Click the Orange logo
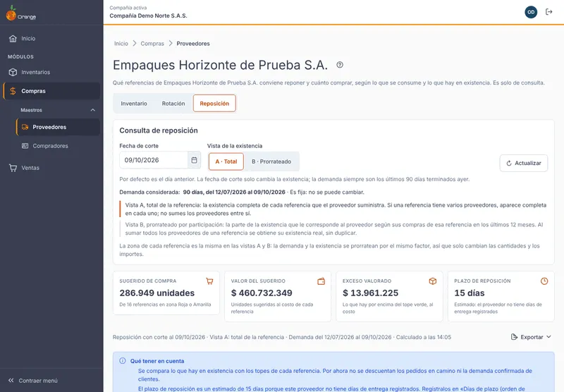This screenshot has height=392, width=564. [x=21, y=13]
